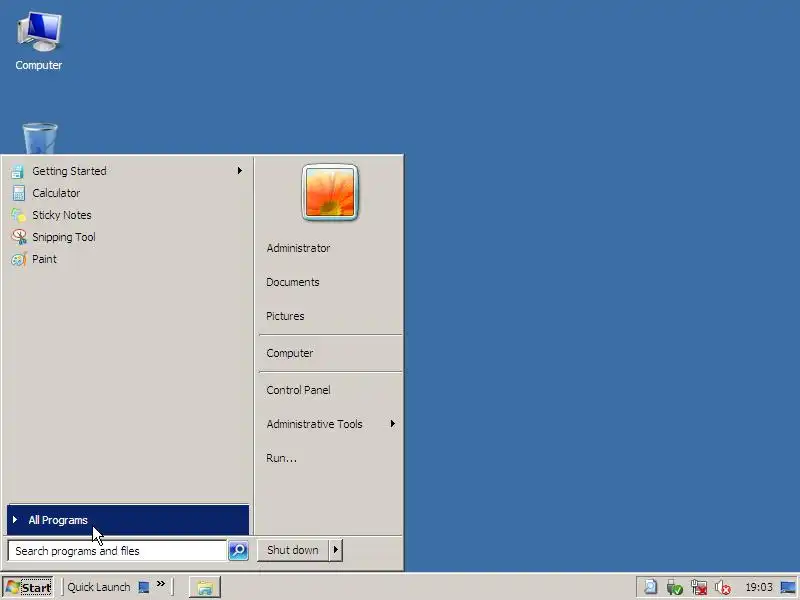800x600 pixels.
Task: Click the All Programs arrow triangle
Action: coord(15,519)
